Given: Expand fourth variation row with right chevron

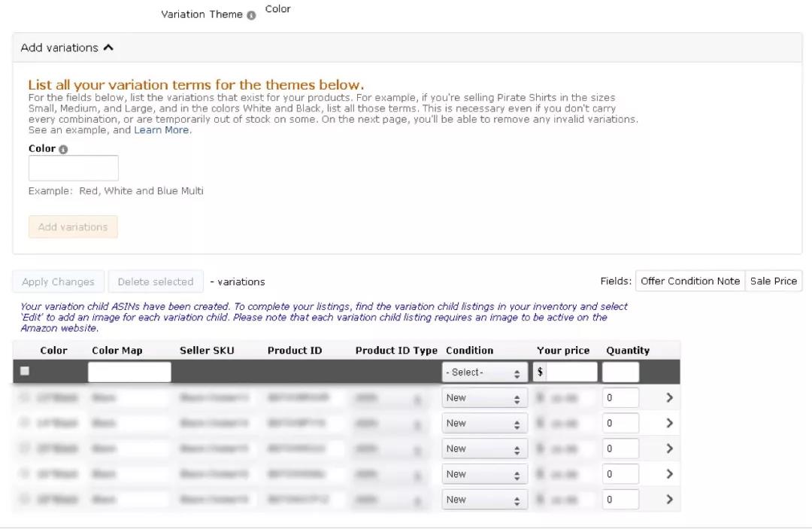Looking at the screenshot, I should point(669,473).
